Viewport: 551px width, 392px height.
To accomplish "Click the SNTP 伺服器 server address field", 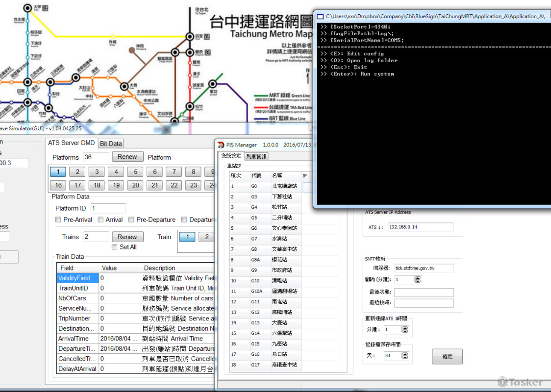I will 424,268.
